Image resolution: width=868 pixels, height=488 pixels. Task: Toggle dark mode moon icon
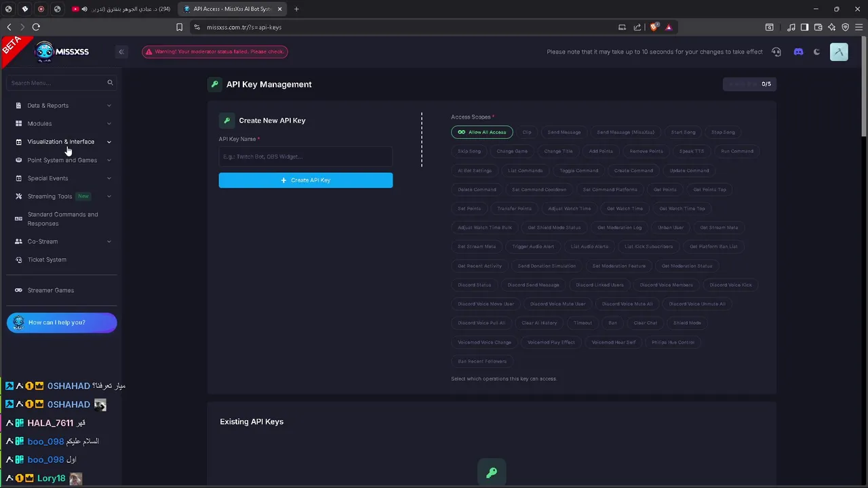816,52
